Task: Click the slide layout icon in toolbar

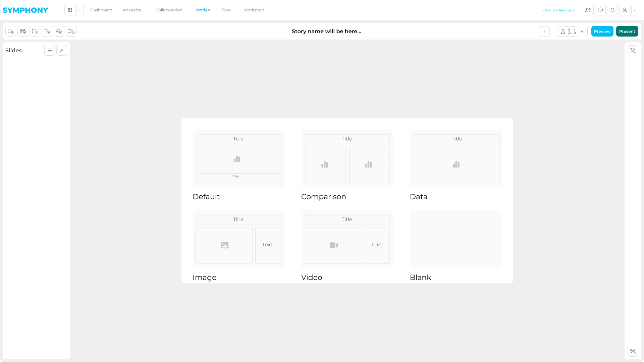Action: click(x=23, y=31)
